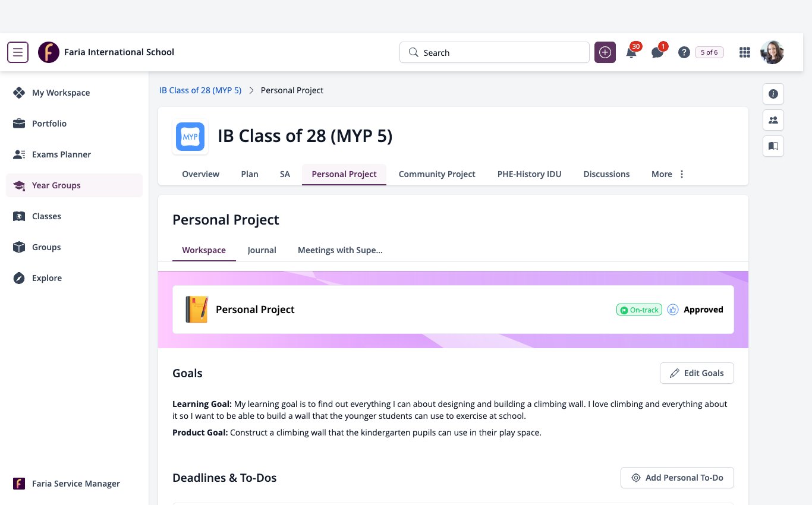Click inside the Search field
Image resolution: width=812 pixels, height=505 pixels.
point(495,52)
